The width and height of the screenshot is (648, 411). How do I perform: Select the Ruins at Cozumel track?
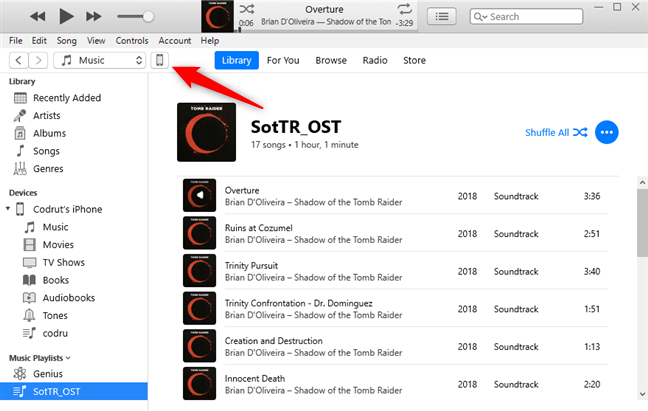pos(395,233)
